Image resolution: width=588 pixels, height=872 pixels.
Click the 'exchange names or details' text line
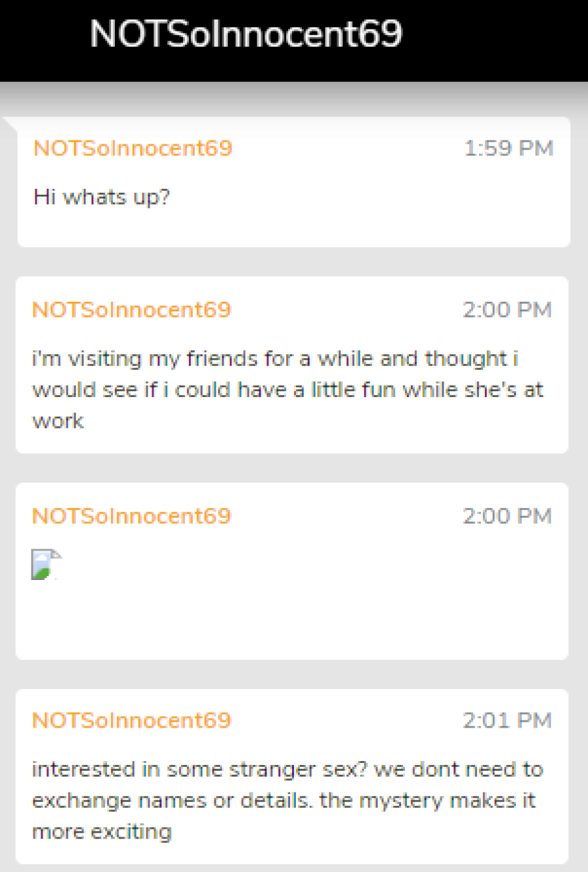tap(284, 801)
